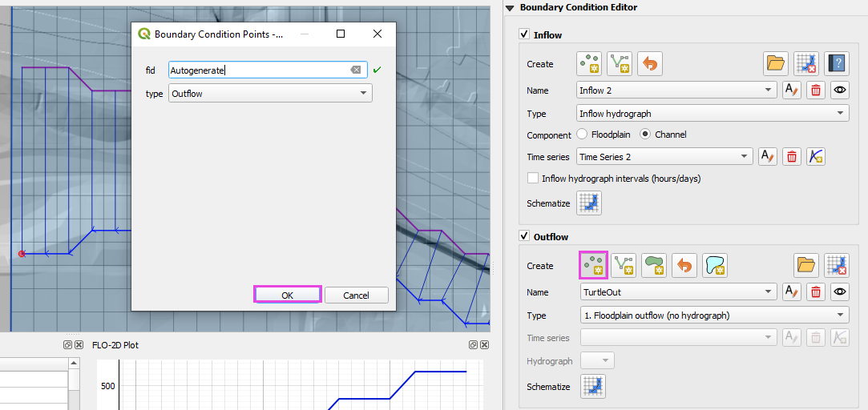Open the type dropdown showing Outflow

270,94
